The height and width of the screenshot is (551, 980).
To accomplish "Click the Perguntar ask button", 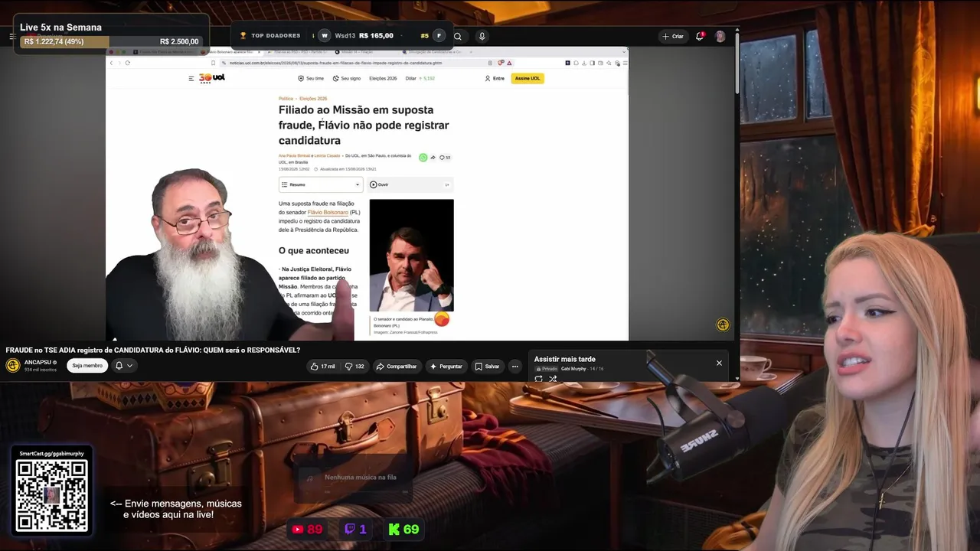I will (x=446, y=367).
